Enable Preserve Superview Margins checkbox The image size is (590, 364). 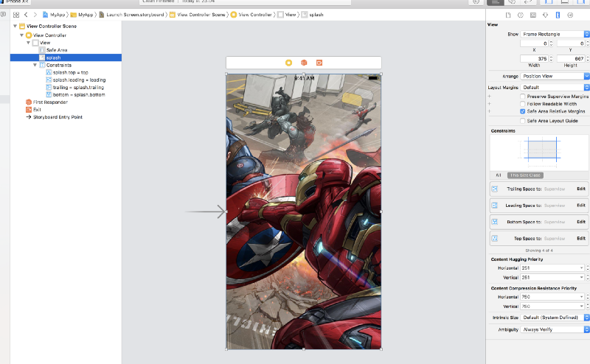click(522, 97)
